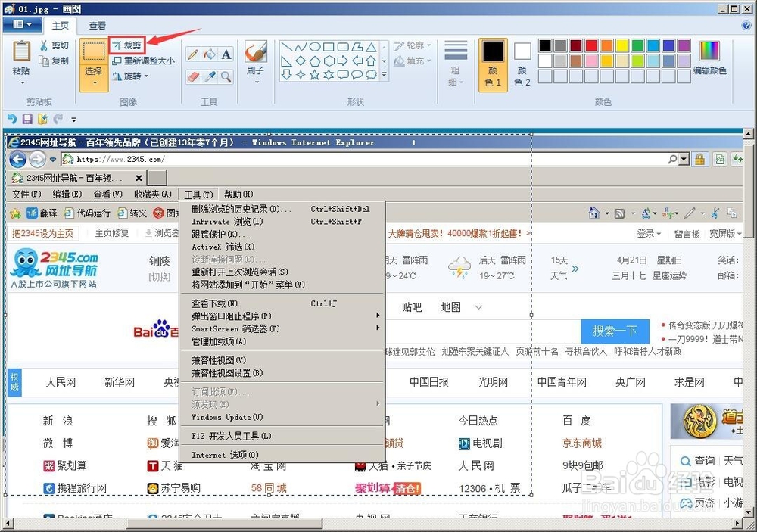Open the Paint application menu button
The width and height of the screenshot is (757, 532).
tap(23, 23)
